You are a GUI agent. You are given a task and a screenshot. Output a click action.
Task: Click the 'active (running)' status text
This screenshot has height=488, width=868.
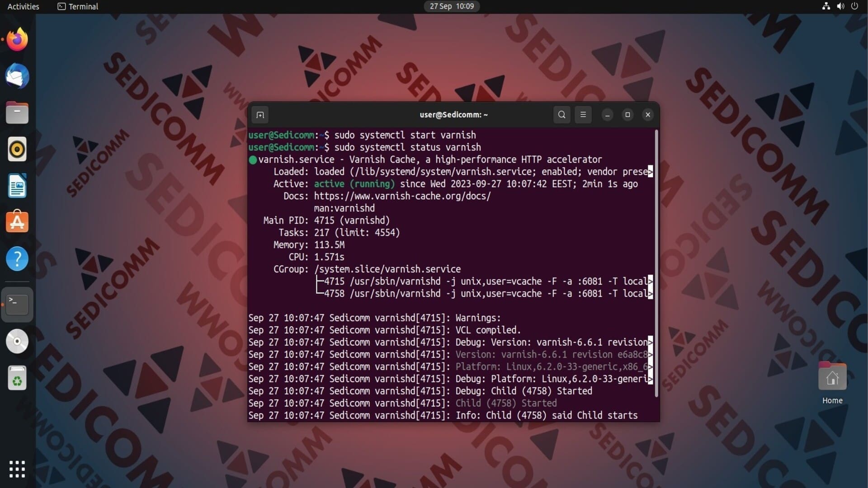click(354, 184)
